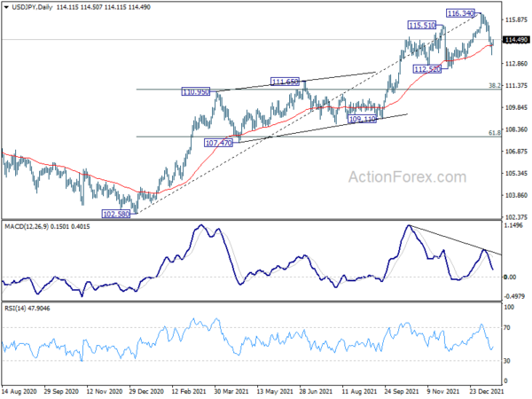Click the dropdown triangle beside USDJPY,Daily
Viewport: 532px width, 399px height.
[x=6, y=7]
